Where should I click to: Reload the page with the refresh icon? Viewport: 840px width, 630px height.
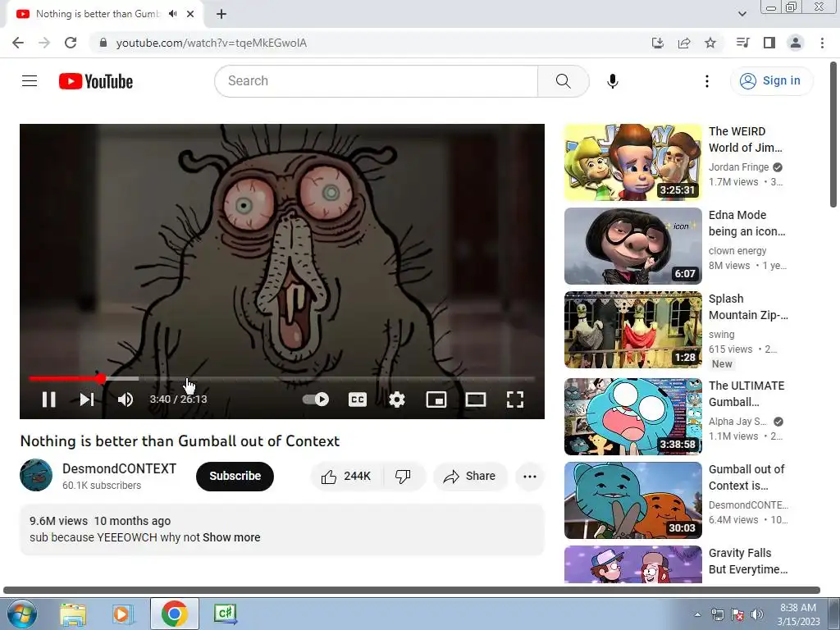71,43
